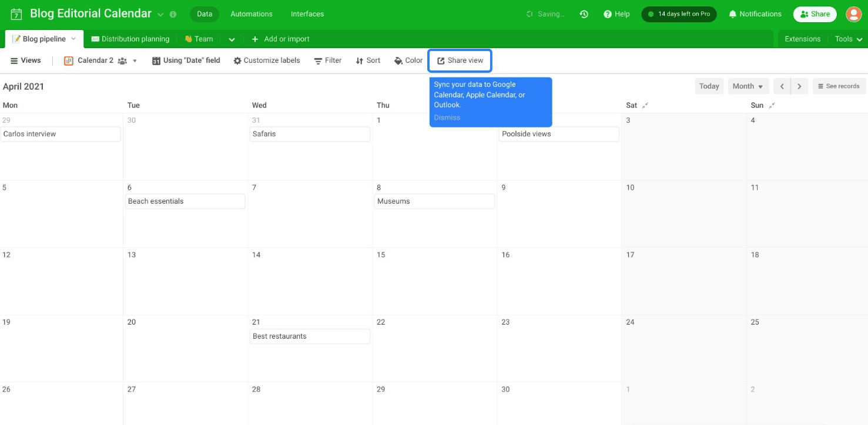Open the Safaris record
868x425 pixels.
coord(310,134)
